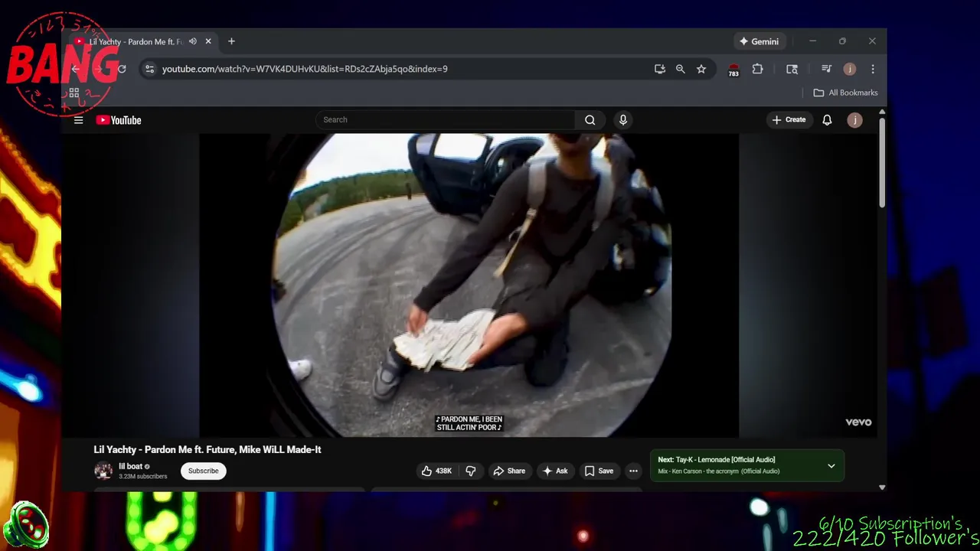Open extension with 783 badge
Viewport: 980px width, 551px height.
(733, 70)
